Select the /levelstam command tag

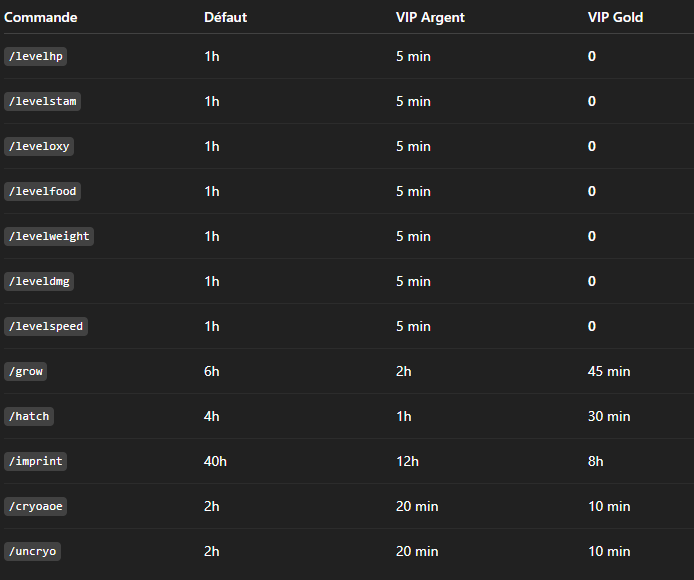(42, 101)
